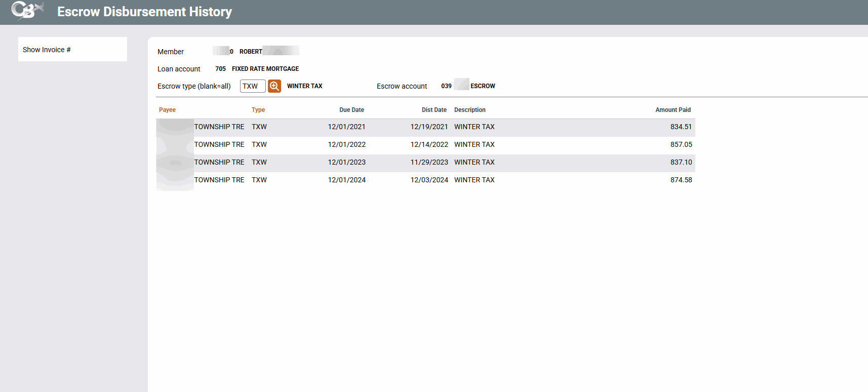This screenshot has width=868, height=392.
Task: Sort by the Payee column header
Action: click(x=167, y=110)
